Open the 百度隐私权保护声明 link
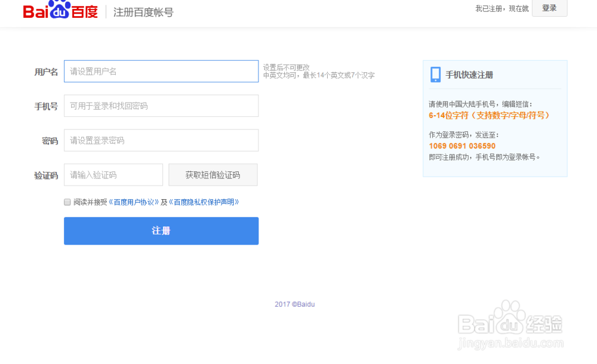Screen dimensions: 597x364 point(204,202)
